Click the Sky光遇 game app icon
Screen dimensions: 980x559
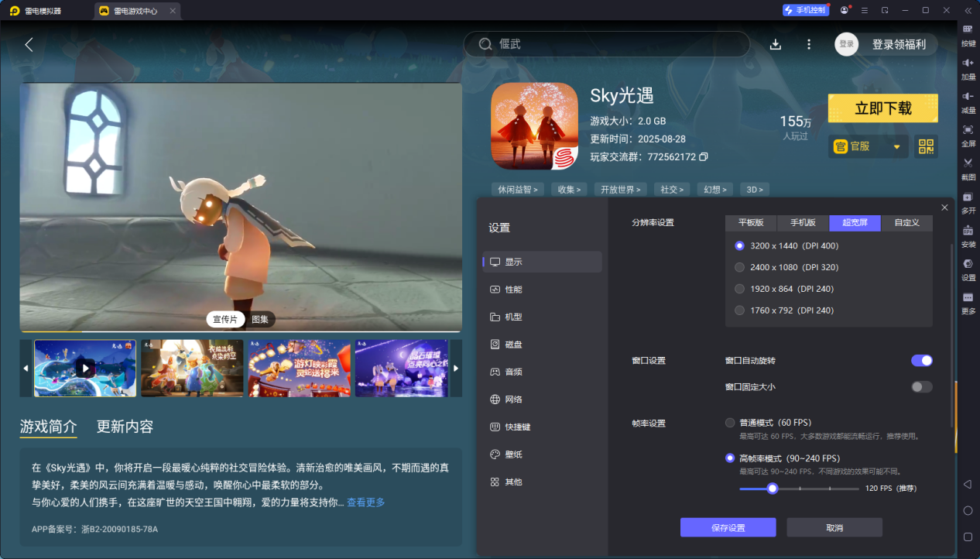click(x=534, y=126)
